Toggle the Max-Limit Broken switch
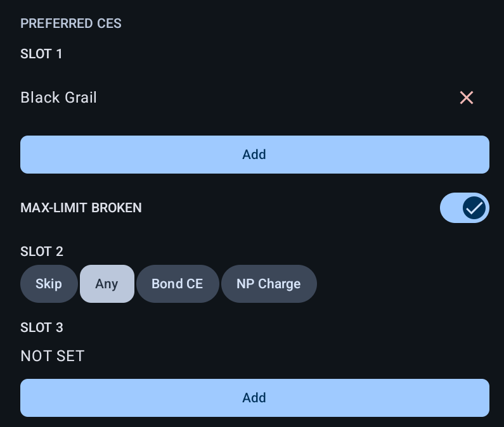 464,208
